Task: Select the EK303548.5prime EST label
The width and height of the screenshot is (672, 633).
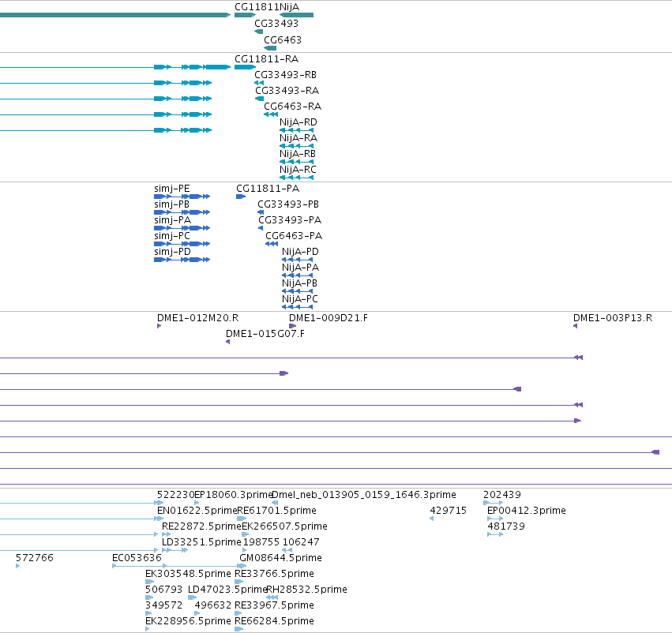Action: tap(188, 574)
